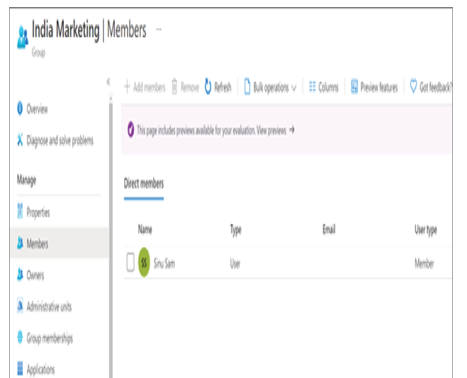Open the Sinu Sam member link

coord(164,263)
